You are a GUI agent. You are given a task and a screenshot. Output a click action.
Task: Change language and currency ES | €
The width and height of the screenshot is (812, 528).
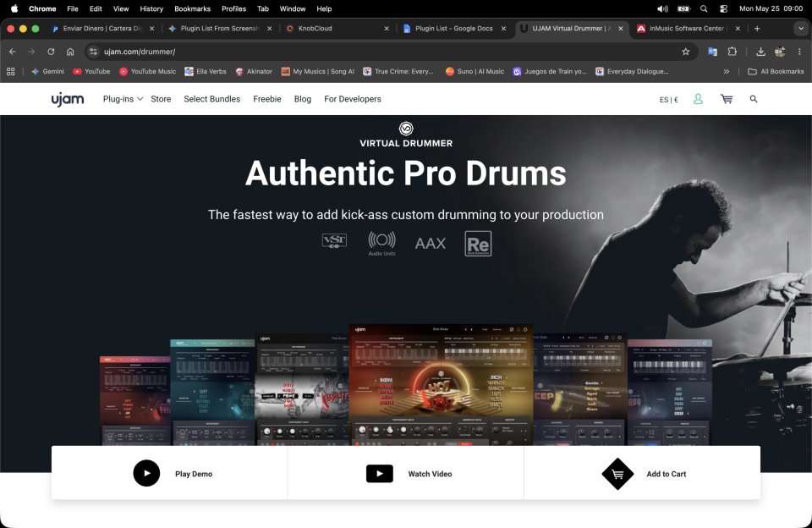point(668,100)
